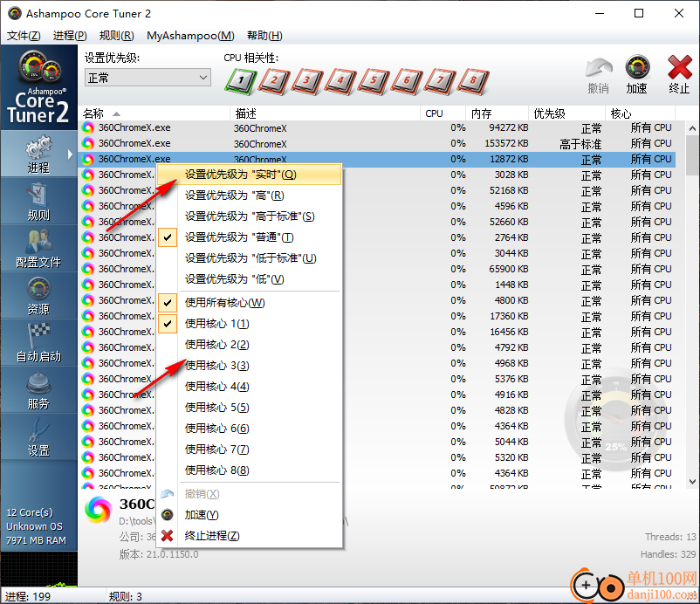
Task: Click 加速(Y) in the context menu
Action: 249,515
